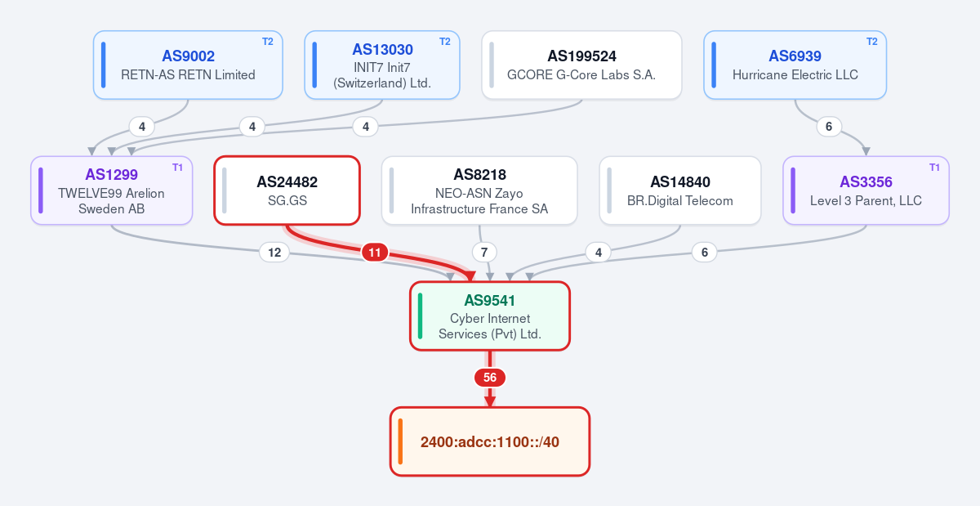Image resolution: width=980 pixels, height=506 pixels.
Task: Click the edge badge labeled 12
Action: 274,253
